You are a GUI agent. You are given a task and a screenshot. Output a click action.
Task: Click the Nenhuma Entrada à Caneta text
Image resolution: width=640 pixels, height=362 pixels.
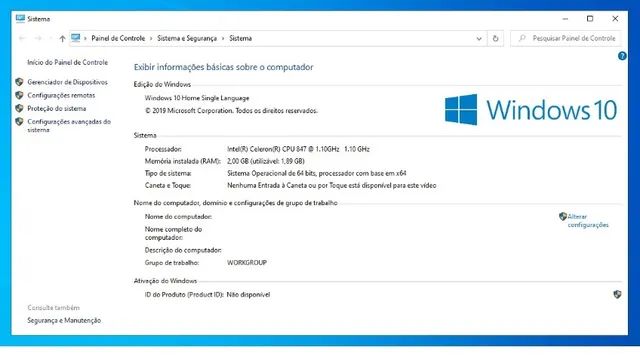click(331, 185)
